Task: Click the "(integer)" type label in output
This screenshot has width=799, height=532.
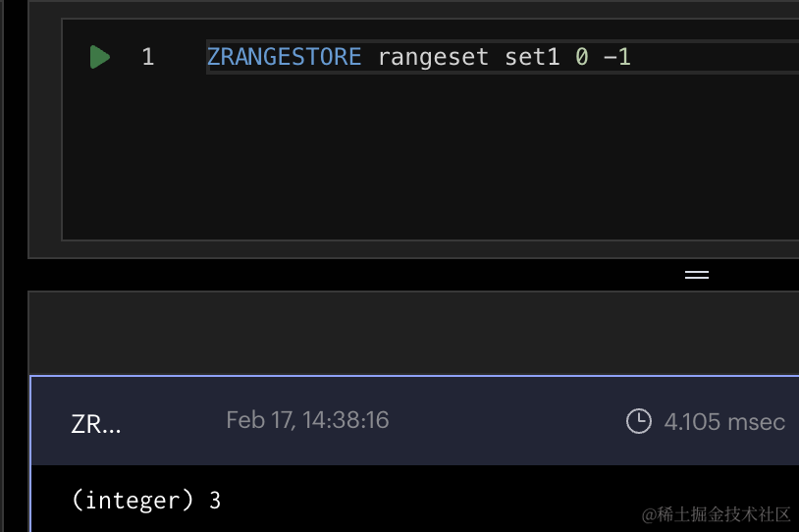Action: (x=133, y=500)
